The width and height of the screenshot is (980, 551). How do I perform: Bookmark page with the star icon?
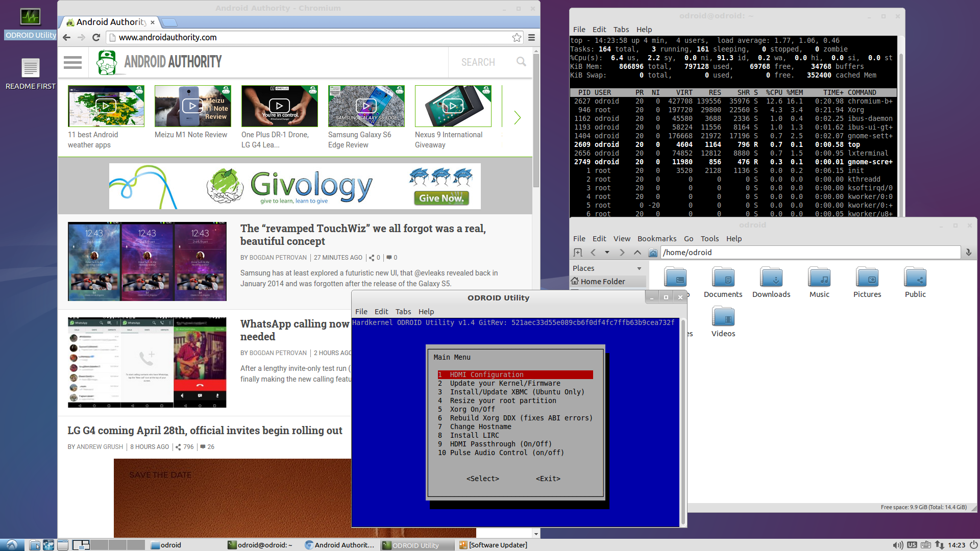517,37
